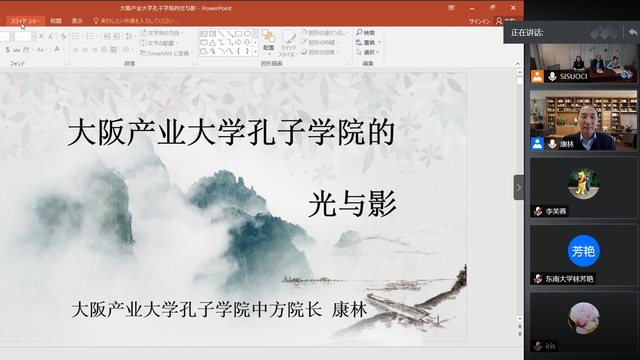Click the サインイン sign-in link
640x360 pixels.
(479, 21)
